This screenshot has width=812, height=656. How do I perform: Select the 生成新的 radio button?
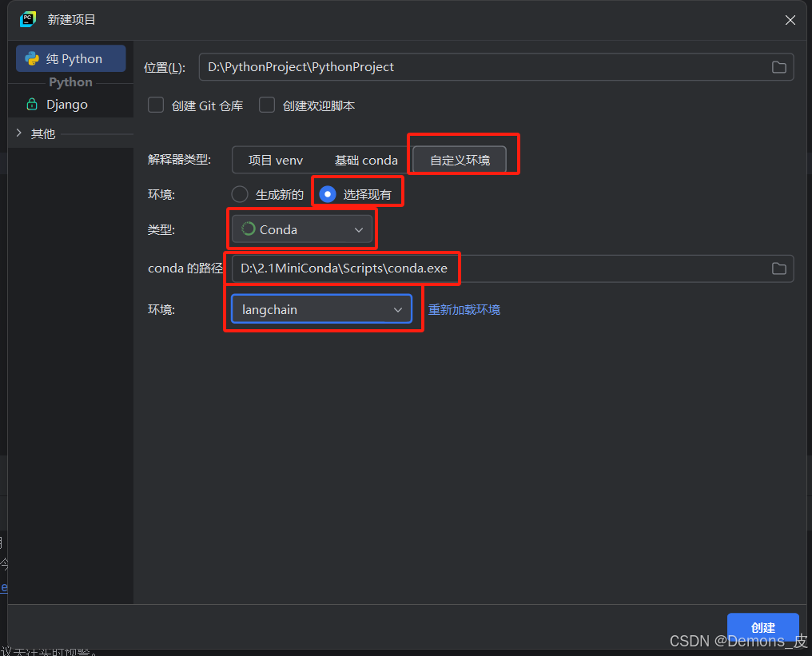[x=239, y=193]
